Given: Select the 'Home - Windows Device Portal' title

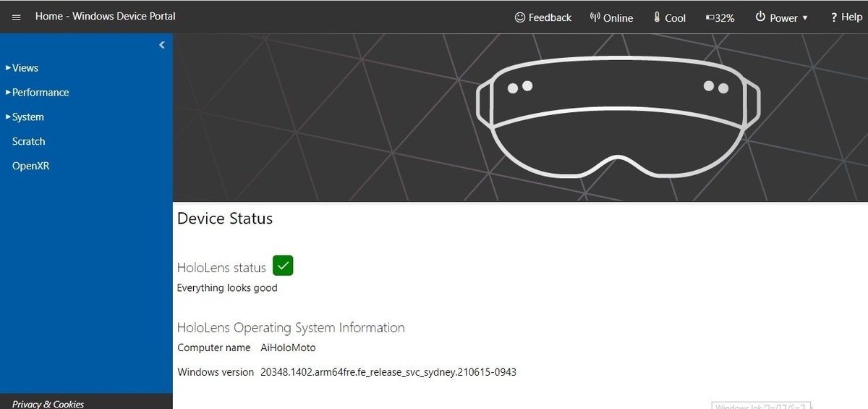Looking at the screenshot, I should point(106,16).
